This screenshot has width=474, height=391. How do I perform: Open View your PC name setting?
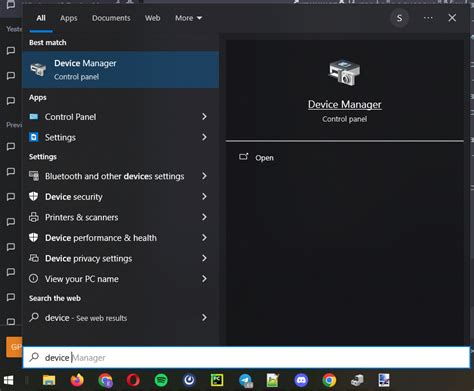coord(121,279)
